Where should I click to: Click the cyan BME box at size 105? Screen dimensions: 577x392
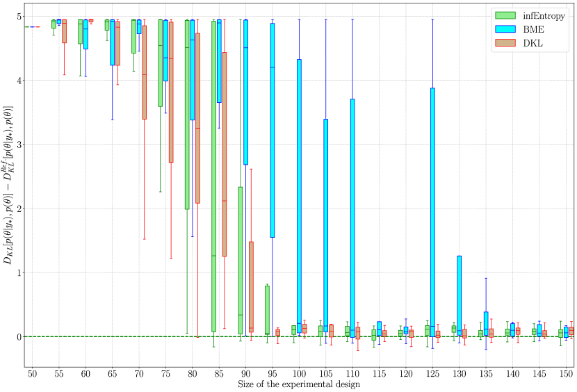[x=325, y=226]
